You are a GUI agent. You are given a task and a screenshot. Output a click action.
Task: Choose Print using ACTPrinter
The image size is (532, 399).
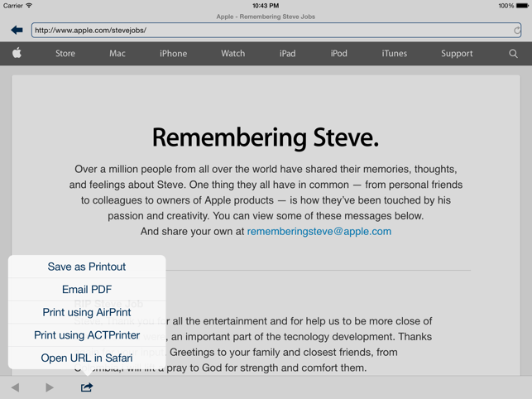pos(87,335)
